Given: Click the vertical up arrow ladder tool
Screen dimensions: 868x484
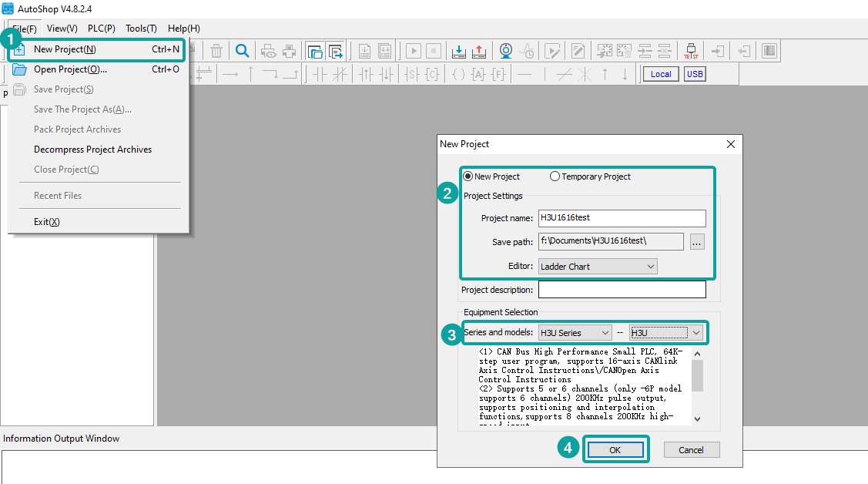Looking at the screenshot, I should pyautogui.click(x=605, y=74).
